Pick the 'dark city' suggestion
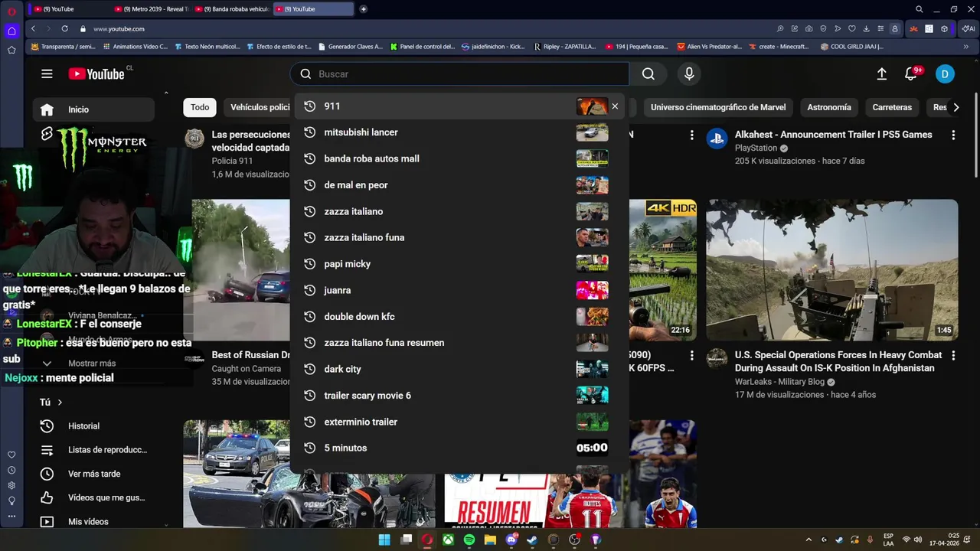The width and height of the screenshot is (980, 551). pyautogui.click(x=459, y=369)
